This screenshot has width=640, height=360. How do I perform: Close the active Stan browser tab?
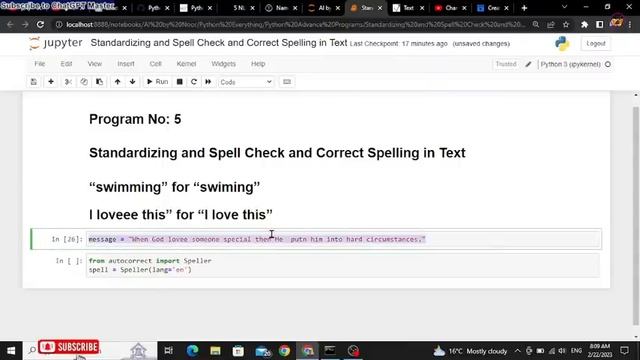tap(380, 8)
